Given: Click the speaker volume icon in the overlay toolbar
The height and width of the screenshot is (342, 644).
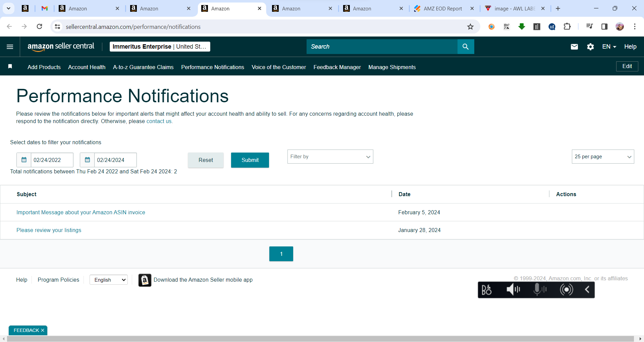Looking at the screenshot, I should pos(513,289).
